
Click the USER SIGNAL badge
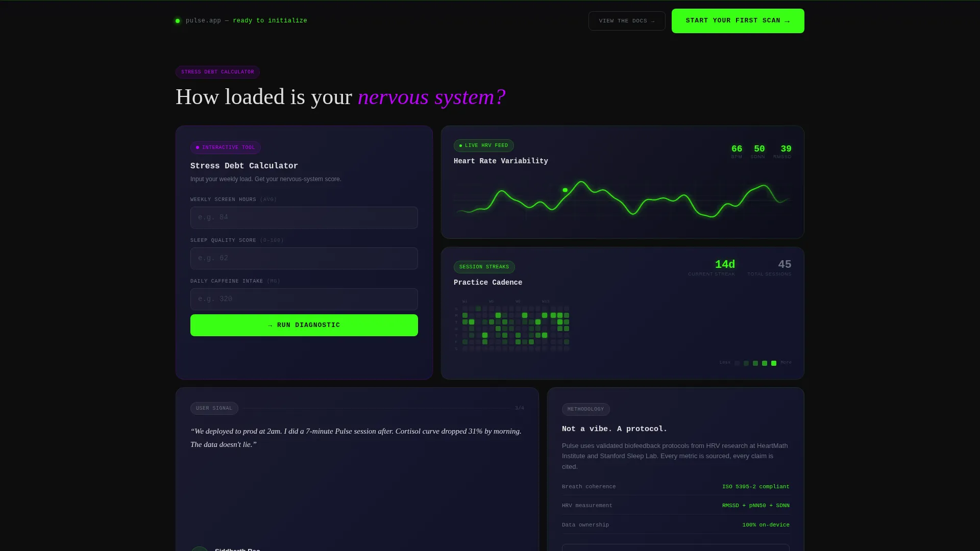214,408
